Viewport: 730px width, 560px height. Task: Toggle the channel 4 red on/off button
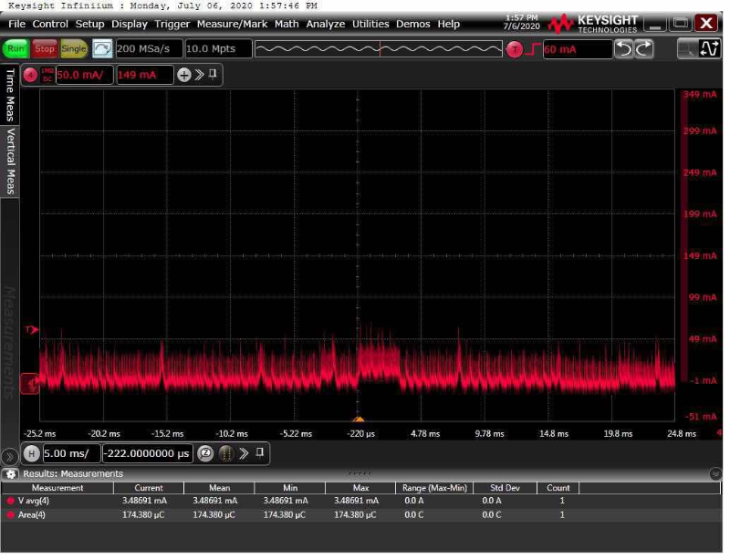coord(30,75)
